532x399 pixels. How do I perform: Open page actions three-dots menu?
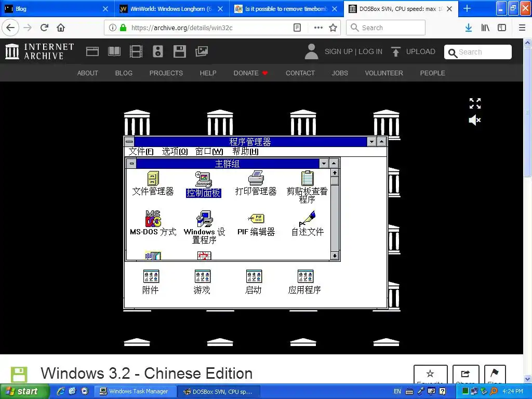coord(318,28)
